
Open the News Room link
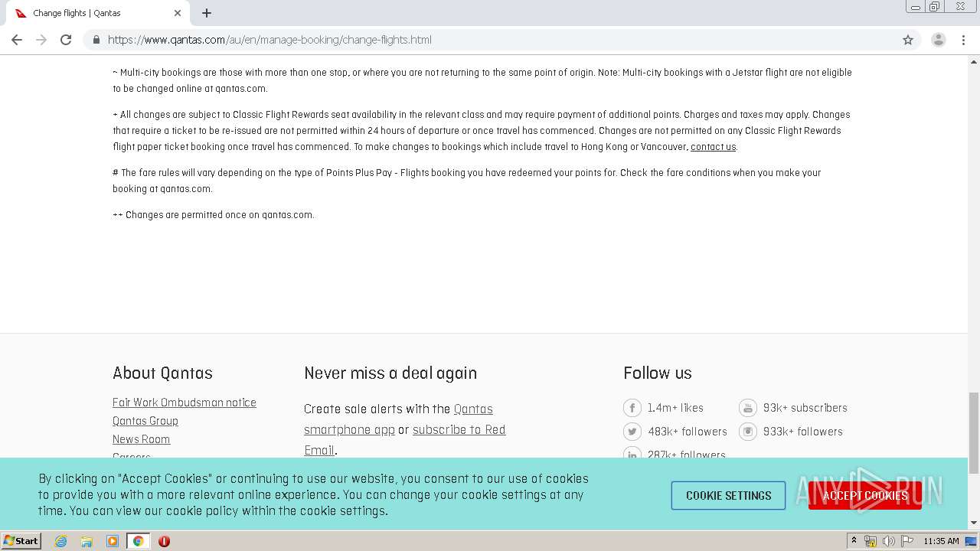(x=142, y=439)
